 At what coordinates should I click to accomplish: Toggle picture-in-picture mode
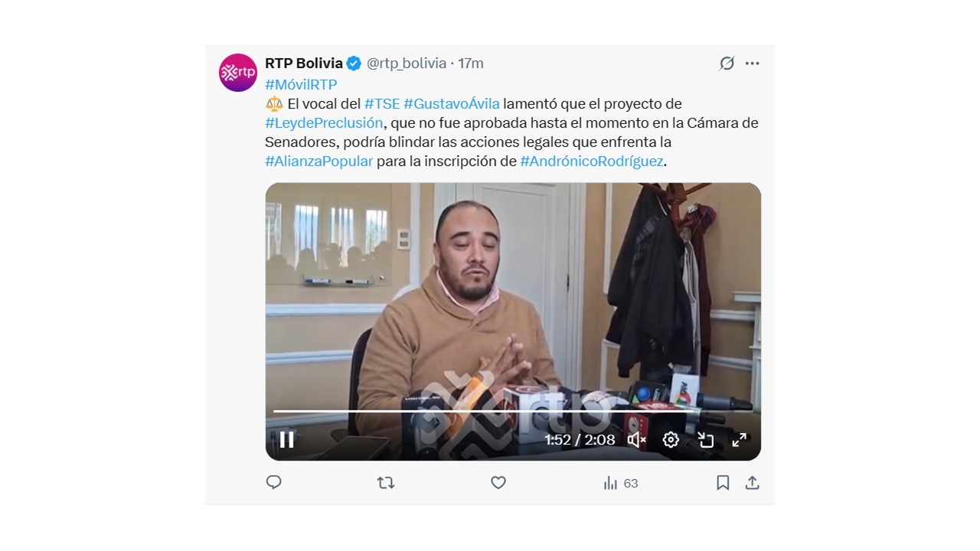coord(705,439)
